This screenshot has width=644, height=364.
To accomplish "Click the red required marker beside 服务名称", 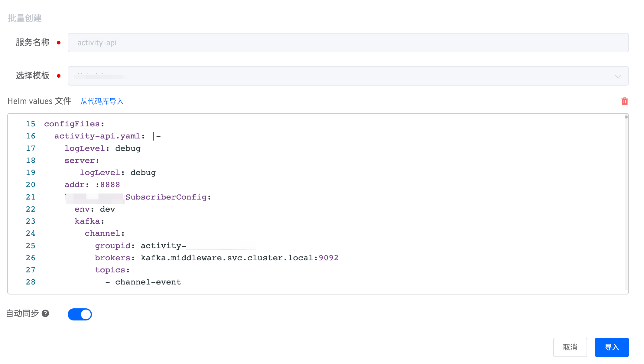I will click(59, 43).
